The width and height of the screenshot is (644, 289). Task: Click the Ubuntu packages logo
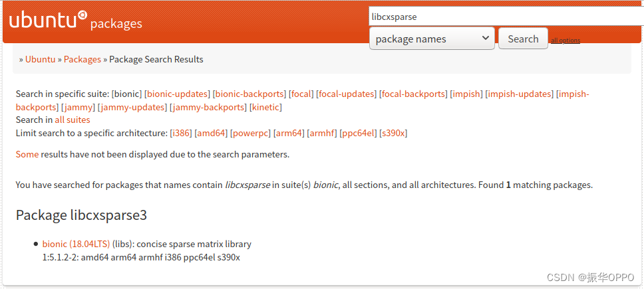click(x=76, y=20)
